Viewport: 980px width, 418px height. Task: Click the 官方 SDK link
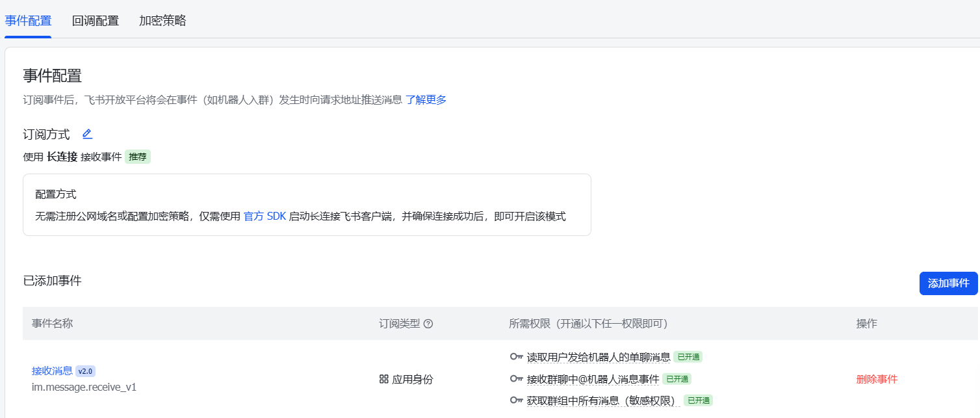[x=264, y=216]
